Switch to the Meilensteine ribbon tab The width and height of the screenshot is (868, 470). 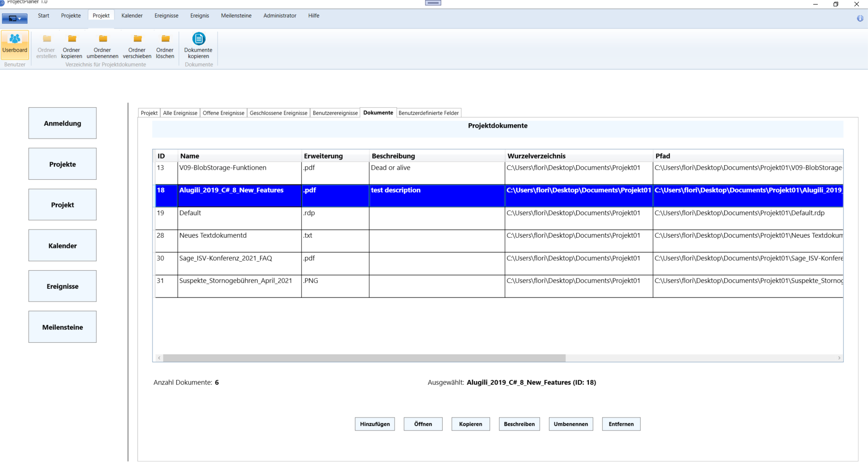click(236, 15)
